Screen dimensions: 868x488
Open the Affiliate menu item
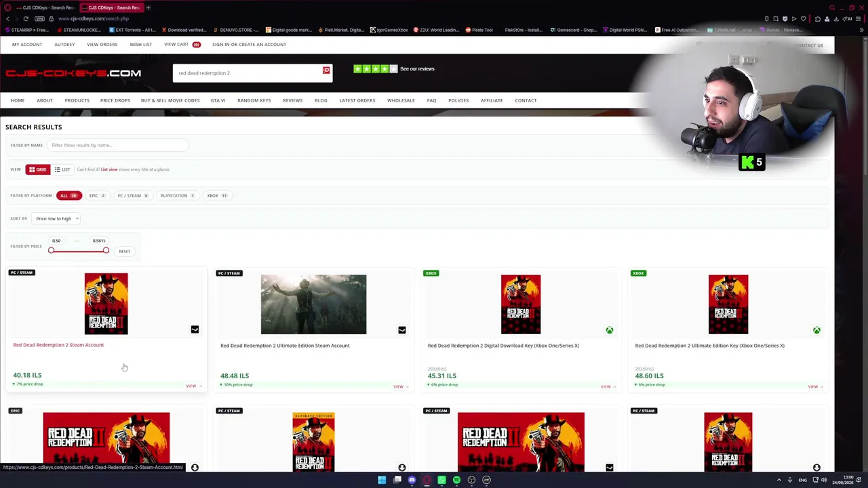[x=492, y=100]
